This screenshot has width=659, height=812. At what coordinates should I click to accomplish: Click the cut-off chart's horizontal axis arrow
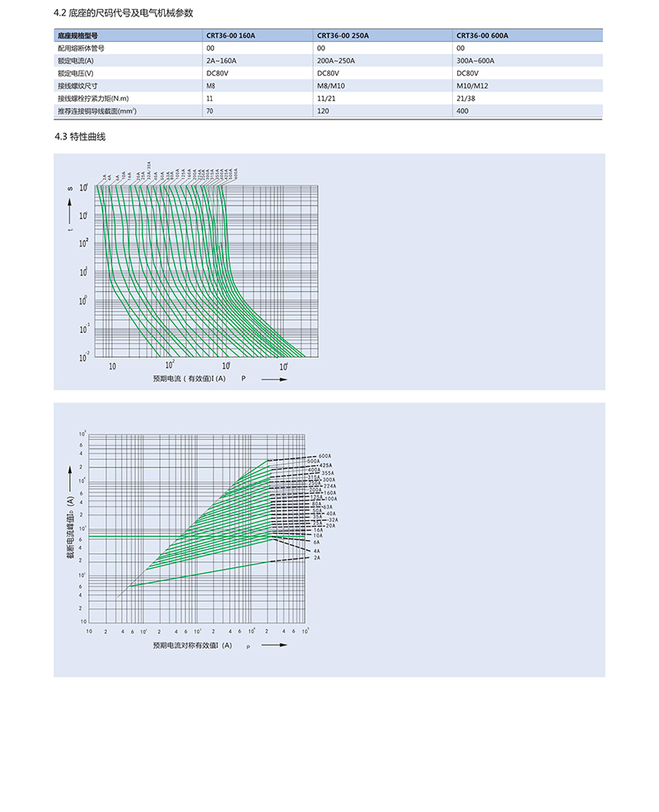pos(274,645)
